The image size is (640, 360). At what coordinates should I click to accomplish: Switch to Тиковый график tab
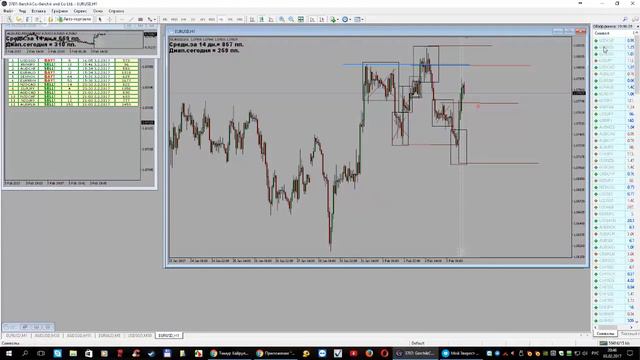[629, 333]
